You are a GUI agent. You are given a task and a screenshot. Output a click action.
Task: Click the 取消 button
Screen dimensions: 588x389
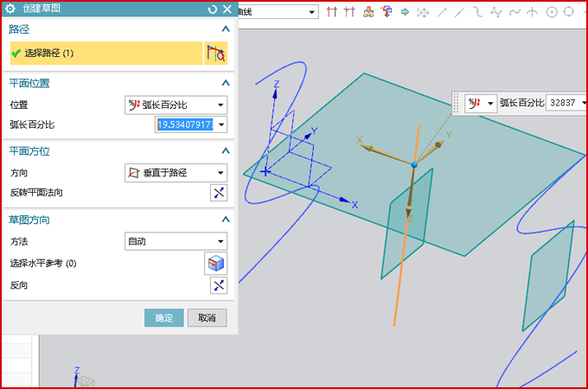tap(207, 318)
